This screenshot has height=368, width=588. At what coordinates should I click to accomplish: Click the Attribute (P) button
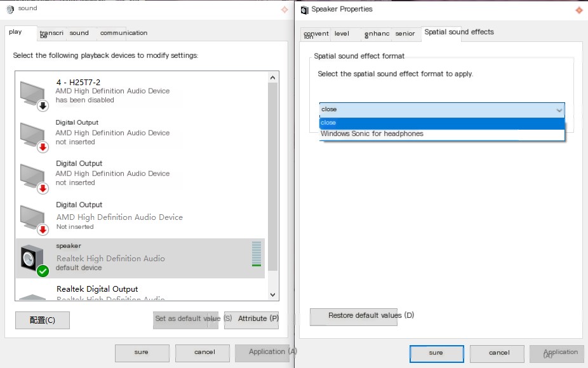(x=251, y=319)
